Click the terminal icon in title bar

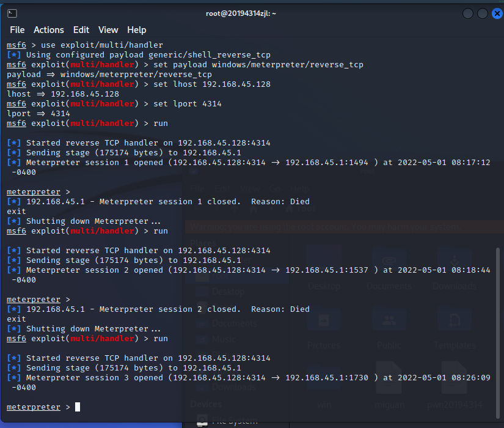tap(12, 13)
